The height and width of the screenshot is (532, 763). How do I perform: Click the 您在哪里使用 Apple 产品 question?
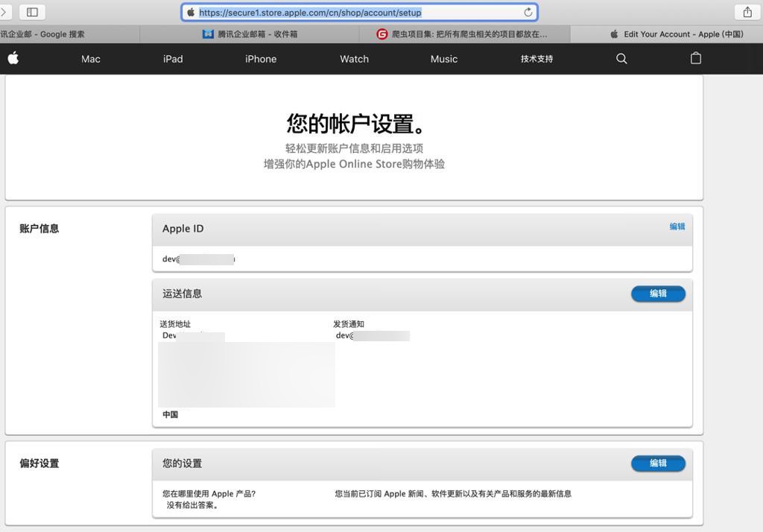coord(209,493)
